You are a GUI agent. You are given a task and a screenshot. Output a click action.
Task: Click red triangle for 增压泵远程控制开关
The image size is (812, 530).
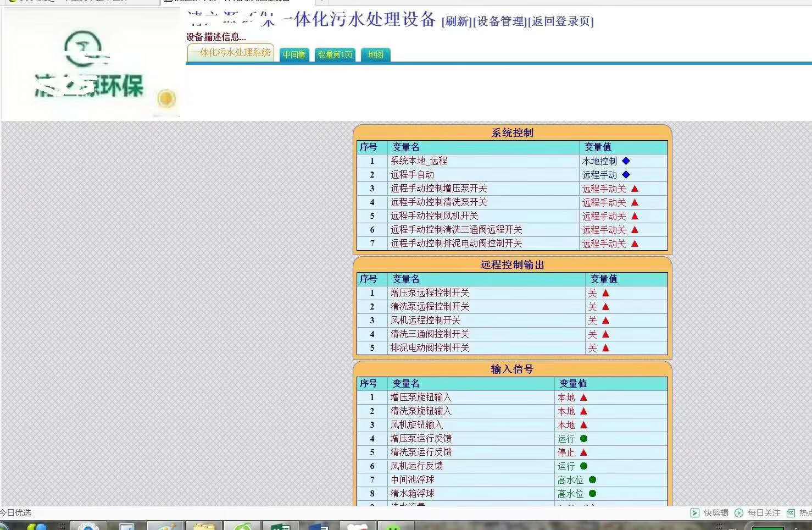pos(605,293)
